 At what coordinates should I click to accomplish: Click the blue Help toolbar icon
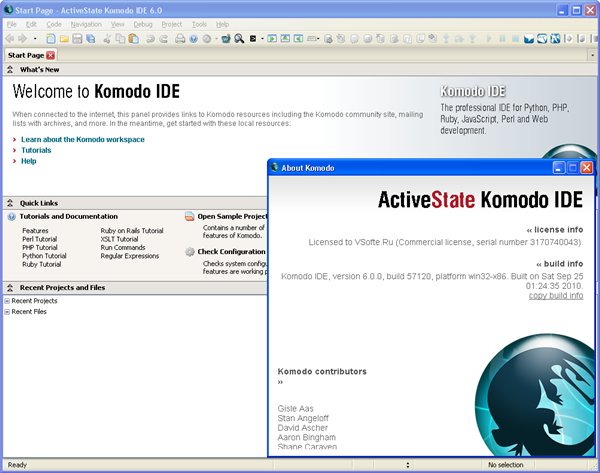194,39
